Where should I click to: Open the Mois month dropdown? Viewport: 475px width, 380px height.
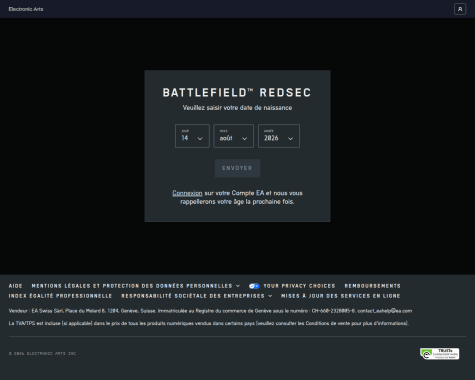(233, 136)
